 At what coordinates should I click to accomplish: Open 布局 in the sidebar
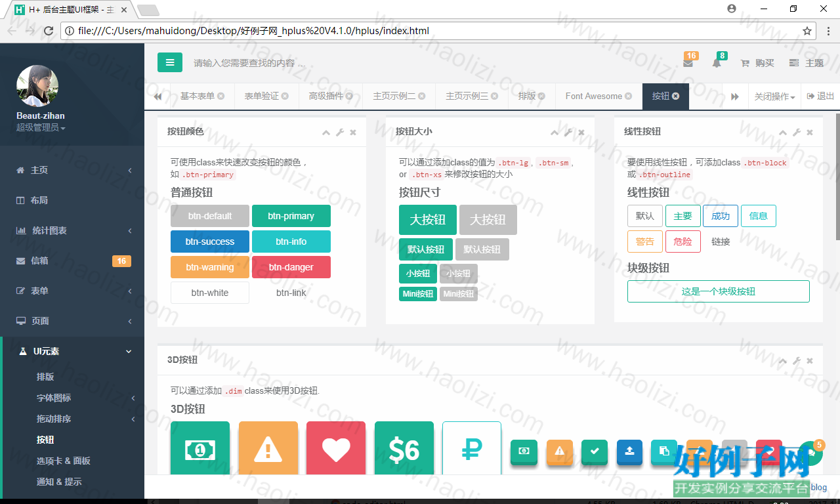click(x=72, y=200)
